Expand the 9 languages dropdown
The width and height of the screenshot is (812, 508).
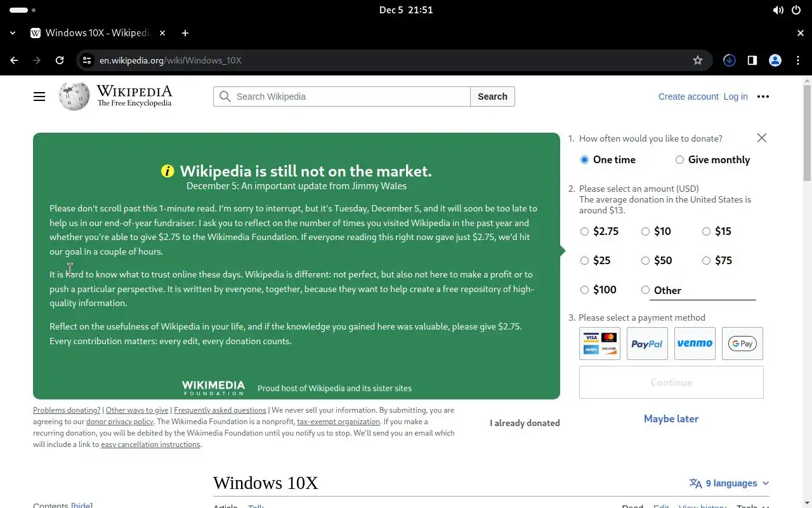[x=729, y=483]
